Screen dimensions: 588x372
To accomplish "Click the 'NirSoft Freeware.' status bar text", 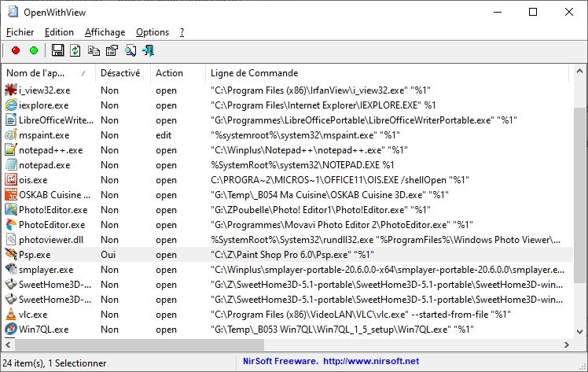I will (x=281, y=361).
